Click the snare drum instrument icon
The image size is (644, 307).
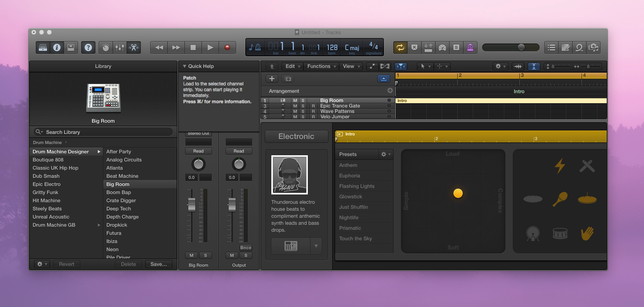pos(560,233)
